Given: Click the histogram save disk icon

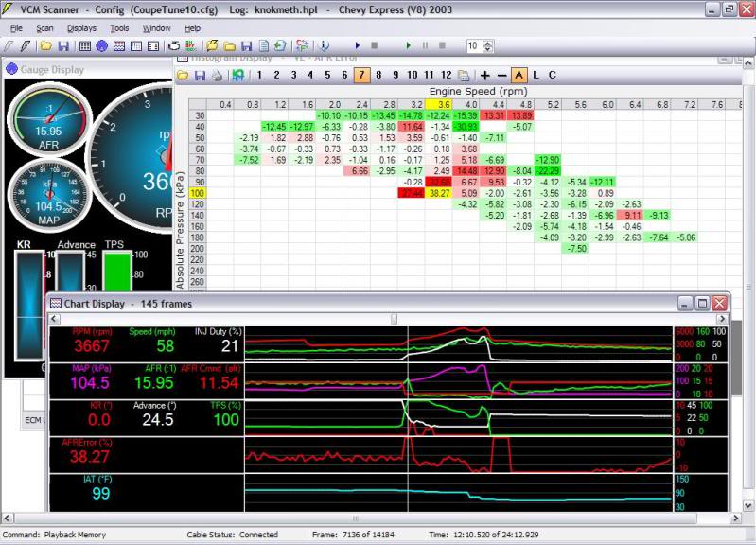Looking at the screenshot, I should pyautogui.click(x=201, y=75).
